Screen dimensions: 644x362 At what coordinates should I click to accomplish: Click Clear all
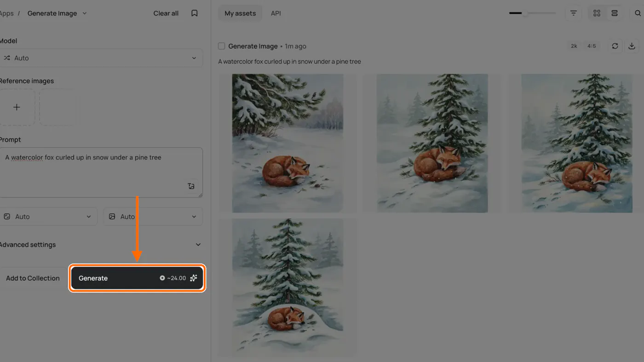click(166, 13)
